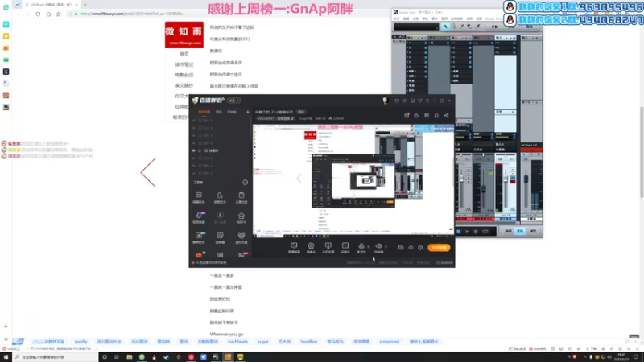The width and height of the screenshot is (644, 362).
Task: Click left arrow inside streaming preview
Action: click(x=299, y=178)
